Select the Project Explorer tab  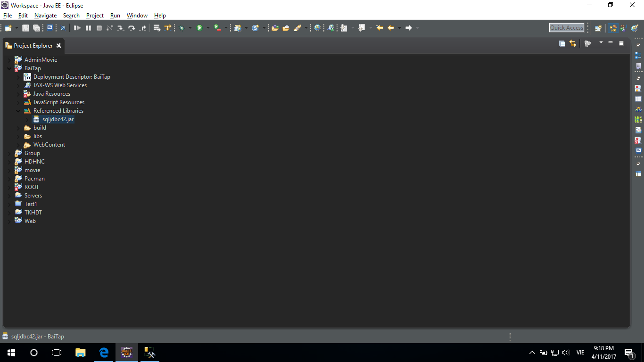pos(33,46)
